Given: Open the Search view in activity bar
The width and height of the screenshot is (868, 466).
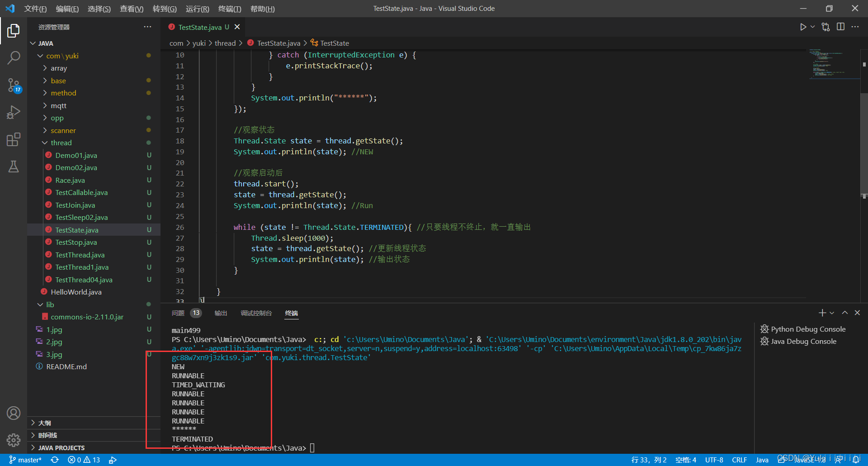Looking at the screenshot, I should (14, 57).
